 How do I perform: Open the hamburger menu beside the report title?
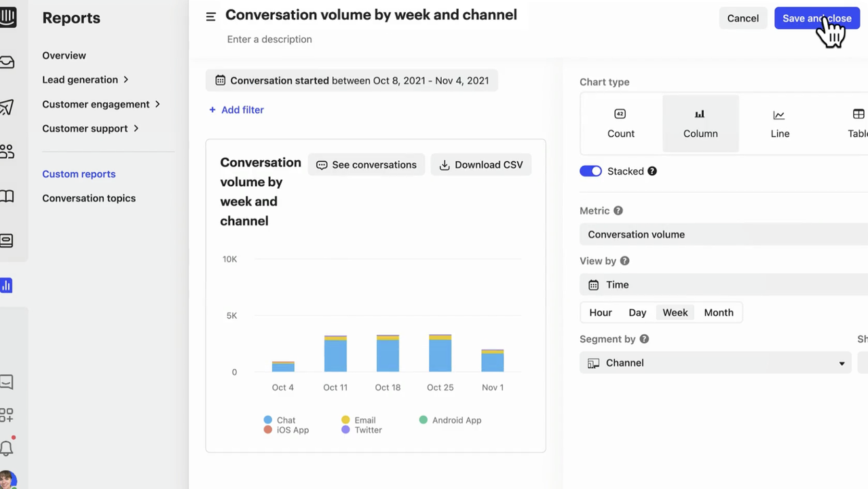[210, 16]
